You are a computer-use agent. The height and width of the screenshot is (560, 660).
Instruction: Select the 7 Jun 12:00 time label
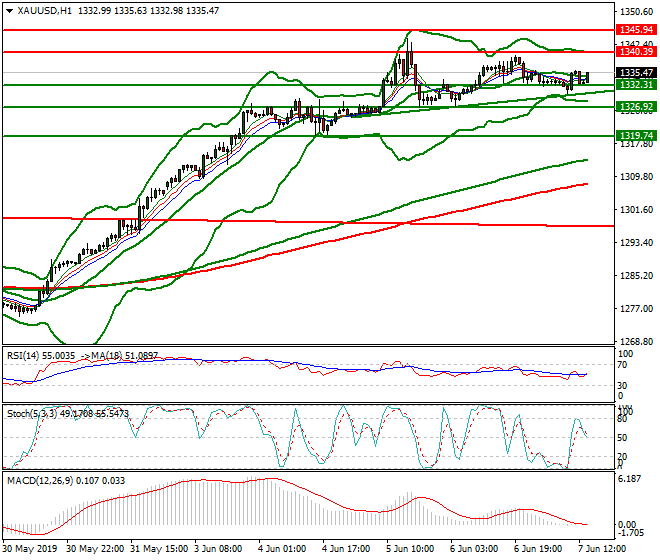pyautogui.click(x=602, y=549)
